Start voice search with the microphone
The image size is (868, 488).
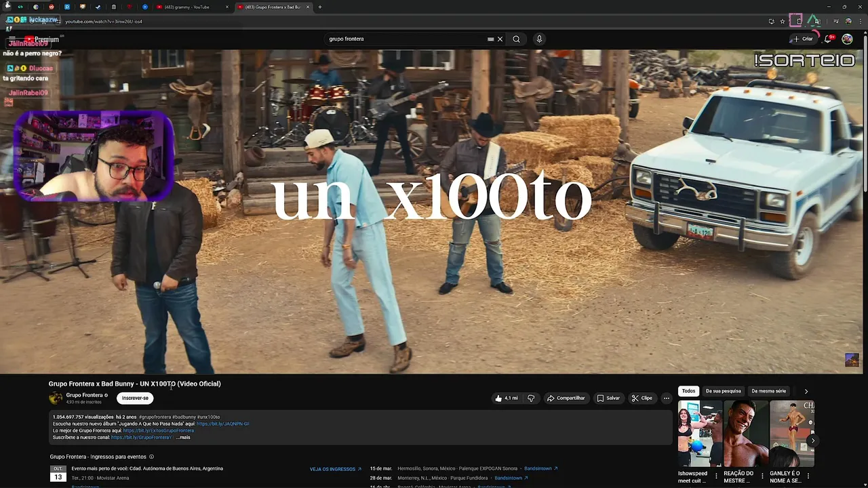[x=540, y=39]
